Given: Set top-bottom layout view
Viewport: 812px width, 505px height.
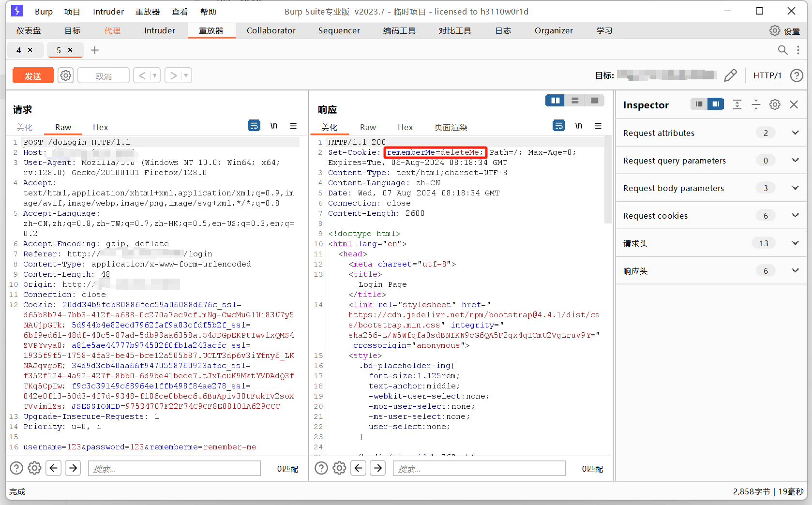Looking at the screenshot, I should pos(575,101).
